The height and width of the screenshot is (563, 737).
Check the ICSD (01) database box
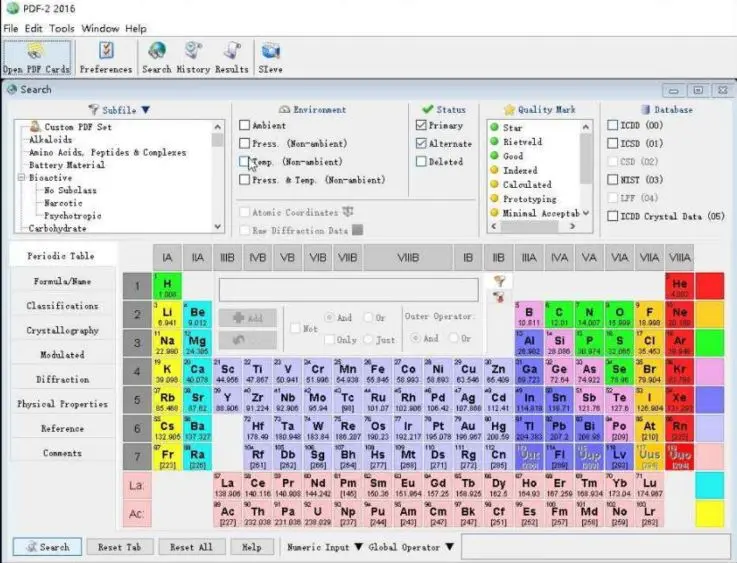pyautogui.click(x=612, y=143)
